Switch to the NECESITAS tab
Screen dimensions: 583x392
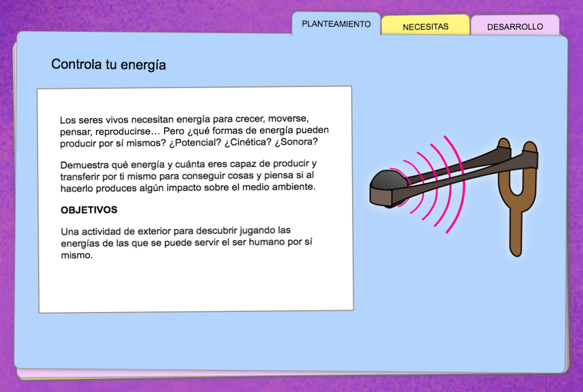tap(425, 26)
